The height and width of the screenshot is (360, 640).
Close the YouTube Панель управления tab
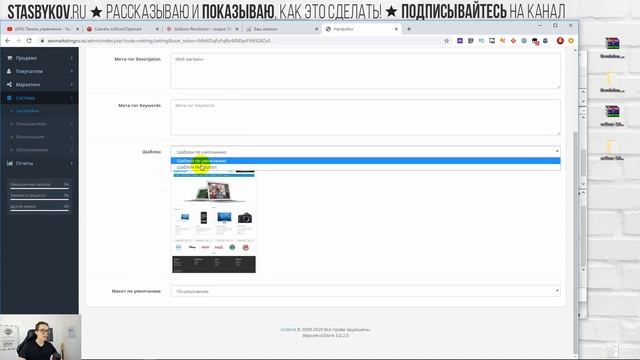coord(78,29)
